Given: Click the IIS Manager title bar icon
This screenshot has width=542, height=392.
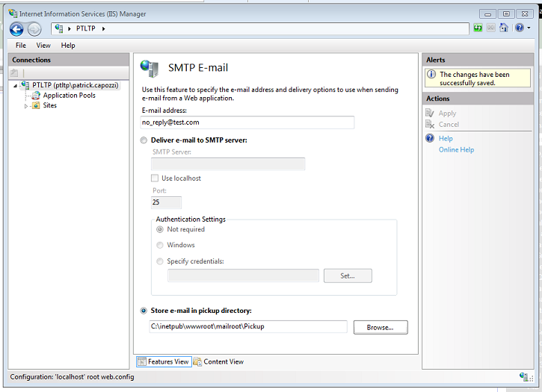Looking at the screenshot, I should click(13, 13).
